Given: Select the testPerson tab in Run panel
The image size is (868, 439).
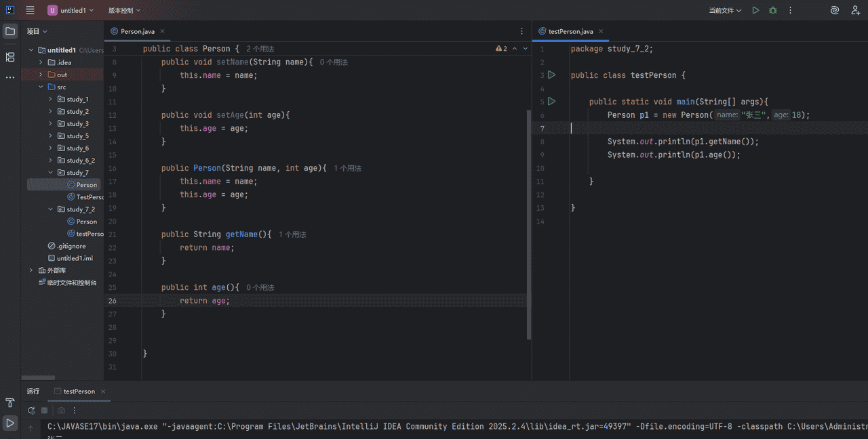Looking at the screenshot, I should (79, 392).
